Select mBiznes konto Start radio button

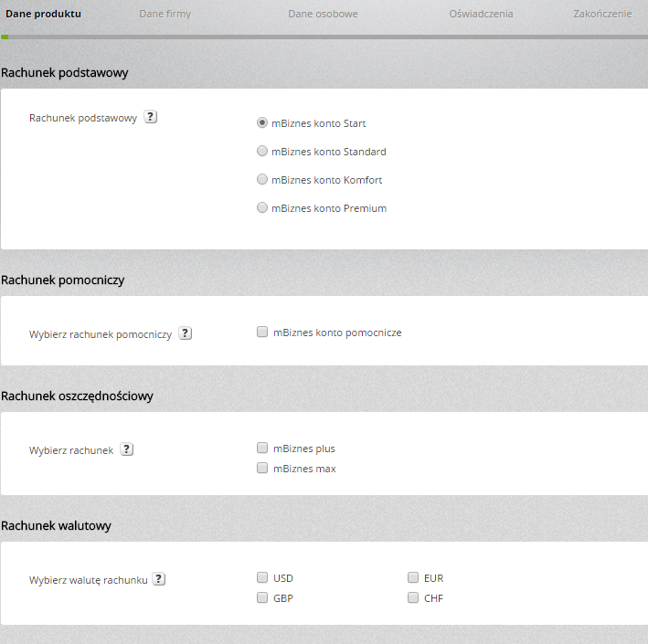click(262, 122)
